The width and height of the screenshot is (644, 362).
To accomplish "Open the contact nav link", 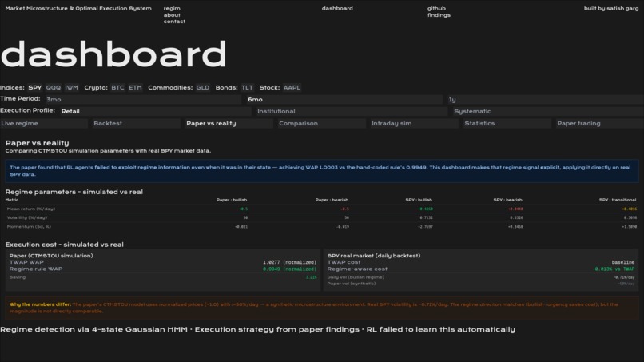I will [x=174, y=22].
